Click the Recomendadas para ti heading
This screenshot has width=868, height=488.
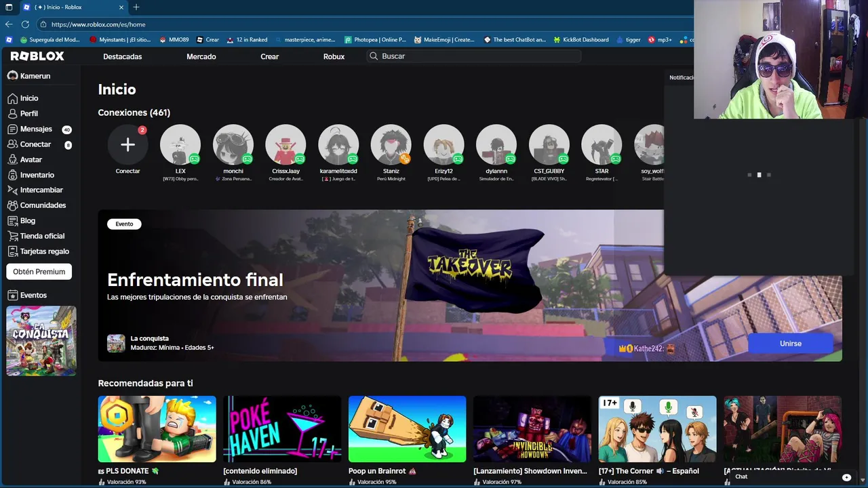pos(145,384)
